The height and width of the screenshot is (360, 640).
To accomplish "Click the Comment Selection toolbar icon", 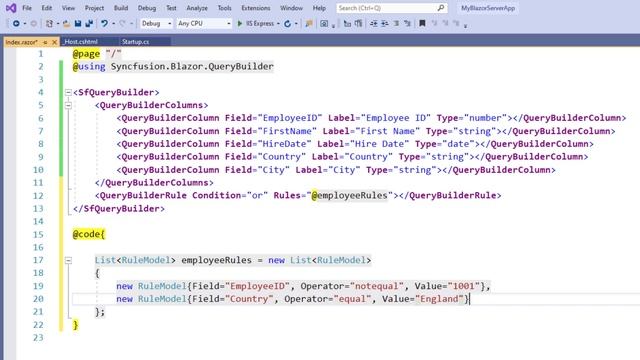I will (396, 24).
